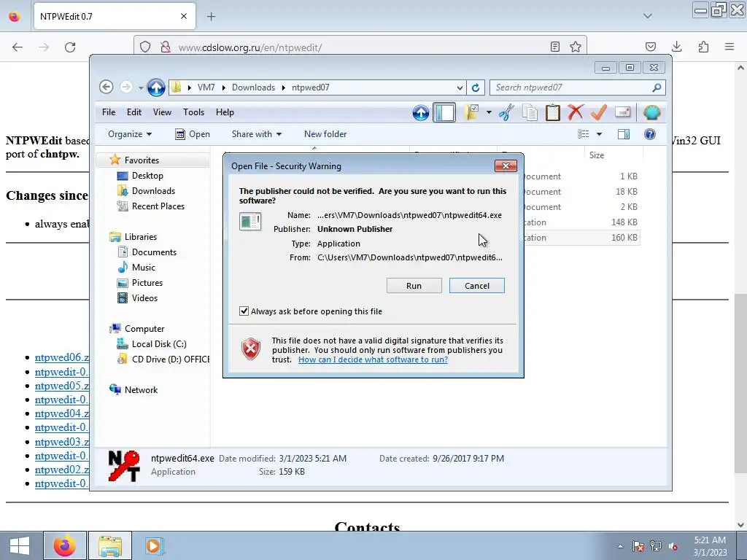Expand the recent locations dropdown arrow
747x560 pixels.
141,87
